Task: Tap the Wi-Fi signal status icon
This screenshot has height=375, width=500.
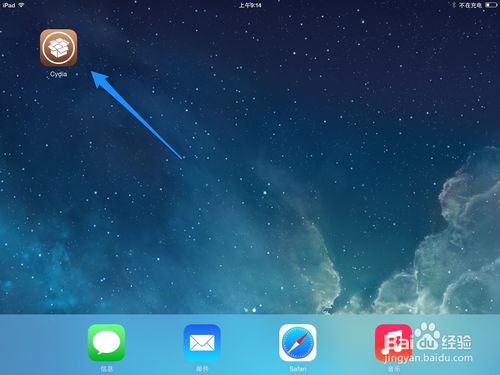Action: pos(21,5)
